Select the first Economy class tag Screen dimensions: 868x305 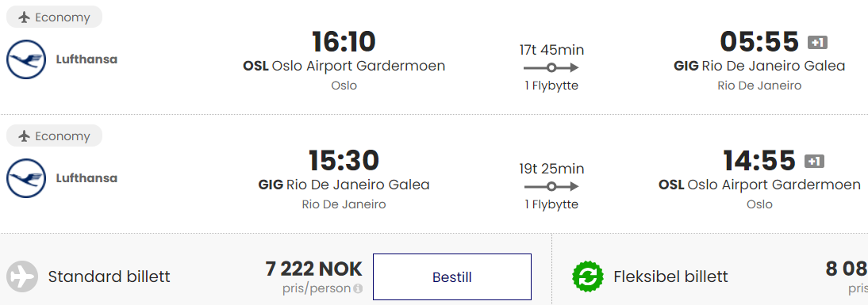click(54, 17)
